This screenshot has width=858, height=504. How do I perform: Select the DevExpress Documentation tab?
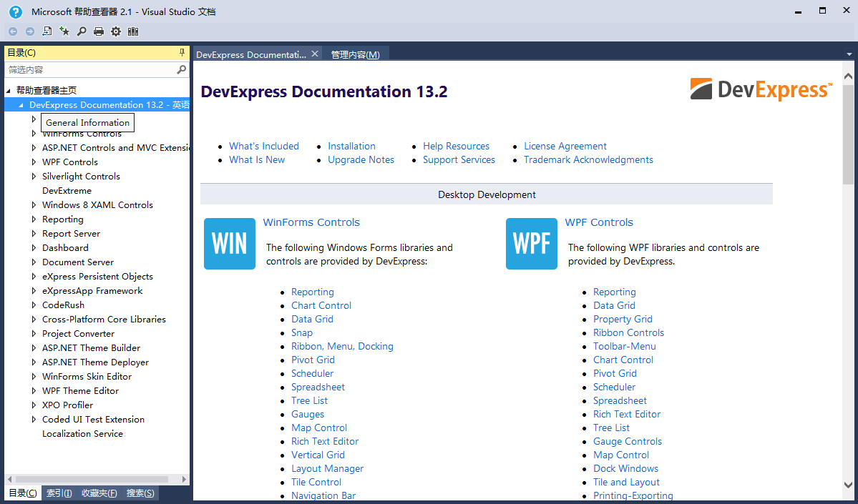pyautogui.click(x=251, y=54)
